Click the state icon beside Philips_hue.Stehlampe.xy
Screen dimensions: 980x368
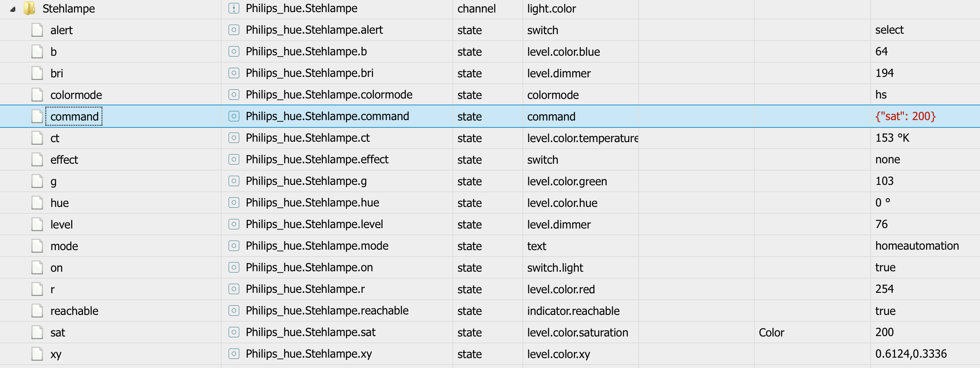pyautogui.click(x=234, y=354)
